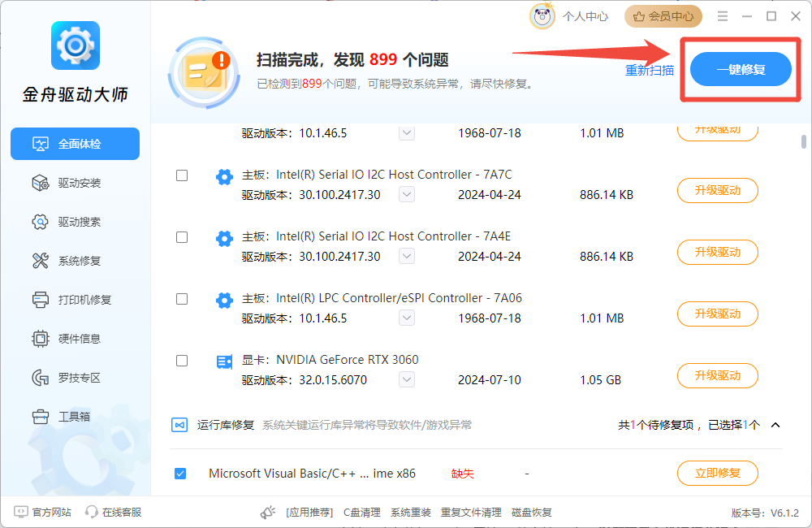
Task: Click the 应用推荐 megaphone icon
Action: [268, 513]
